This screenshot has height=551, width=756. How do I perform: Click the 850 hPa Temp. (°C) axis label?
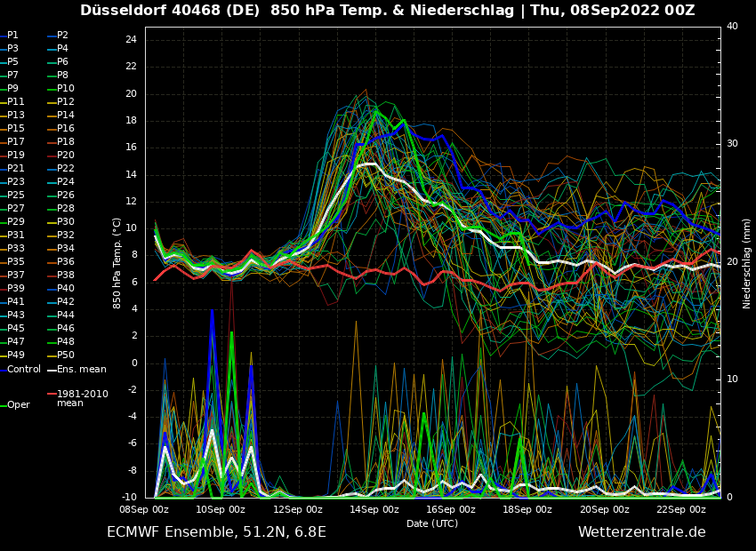coord(117,263)
